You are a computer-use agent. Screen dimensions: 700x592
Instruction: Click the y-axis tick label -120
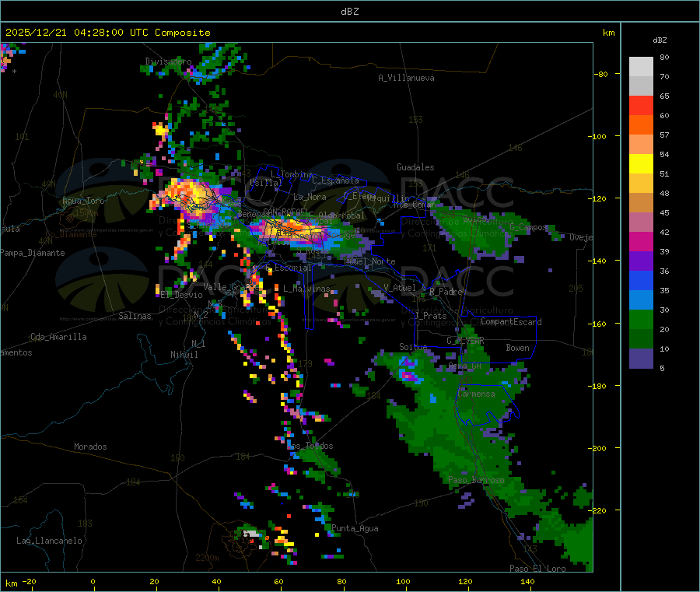(598, 198)
